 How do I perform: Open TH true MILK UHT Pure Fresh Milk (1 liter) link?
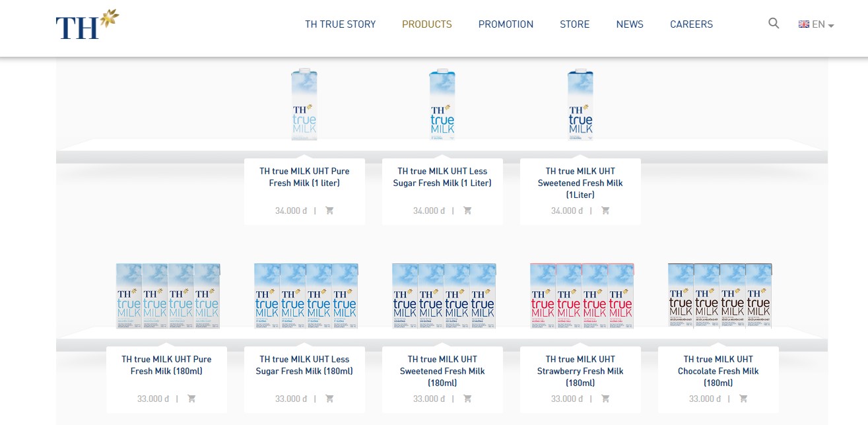click(x=304, y=177)
